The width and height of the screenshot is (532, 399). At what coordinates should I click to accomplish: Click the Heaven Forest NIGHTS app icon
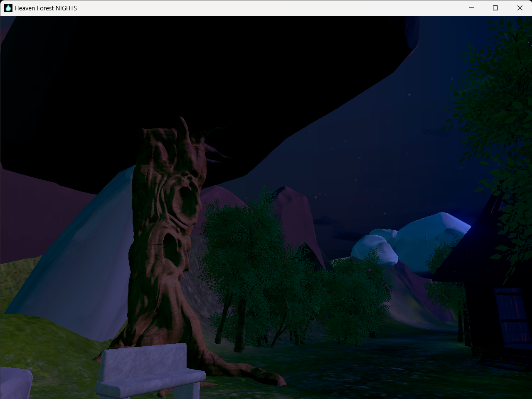8,8
